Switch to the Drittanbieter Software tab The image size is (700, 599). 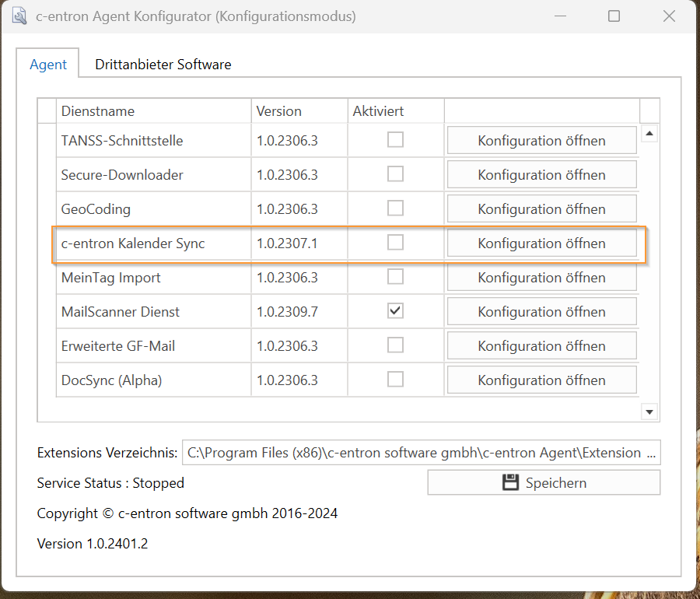coord(163,65)
